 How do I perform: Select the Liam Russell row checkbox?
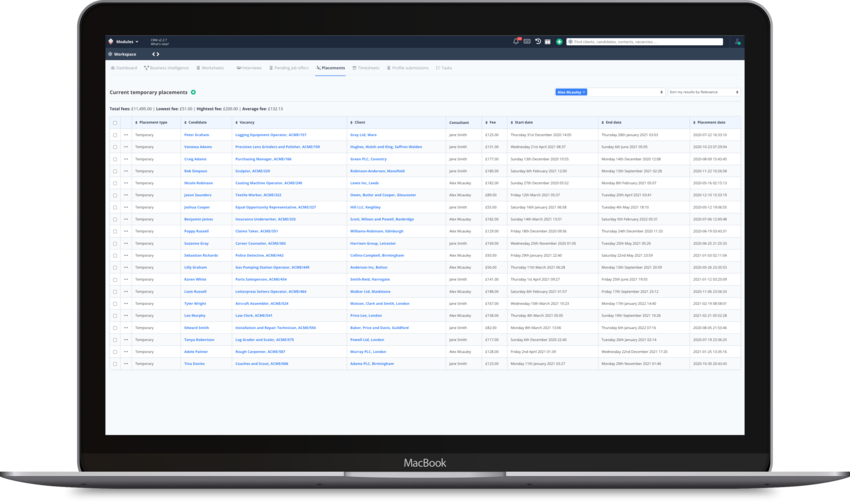pos(115,292)
